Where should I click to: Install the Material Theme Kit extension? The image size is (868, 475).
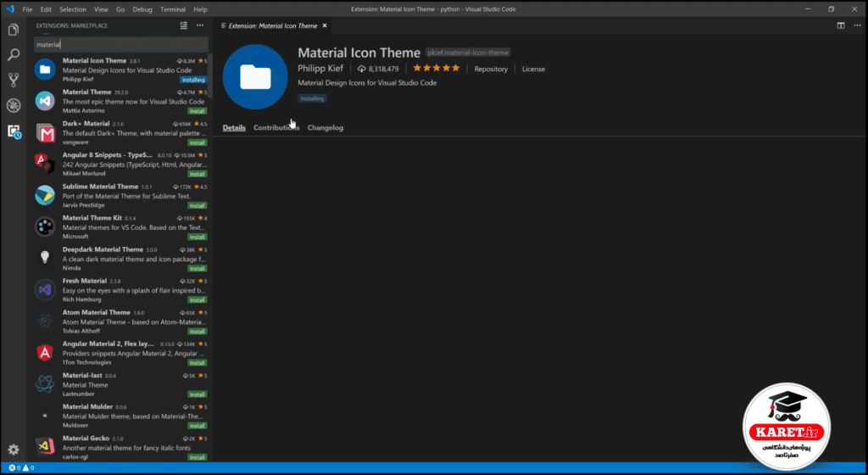coord(197,237)
